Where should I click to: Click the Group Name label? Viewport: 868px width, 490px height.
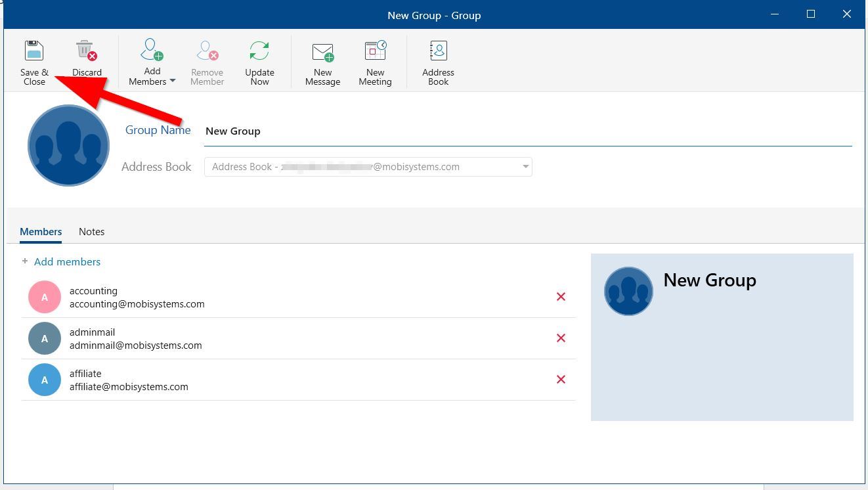158,130
